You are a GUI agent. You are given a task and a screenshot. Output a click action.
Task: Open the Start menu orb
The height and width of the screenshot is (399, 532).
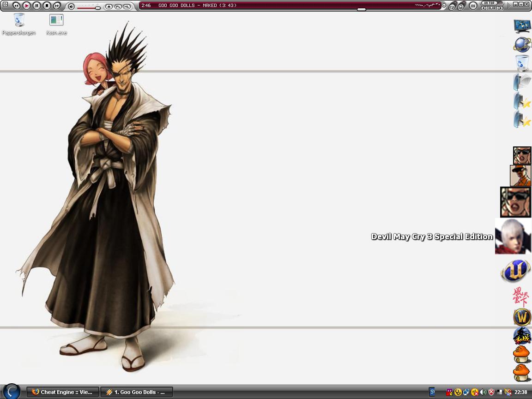pos(12,391)
